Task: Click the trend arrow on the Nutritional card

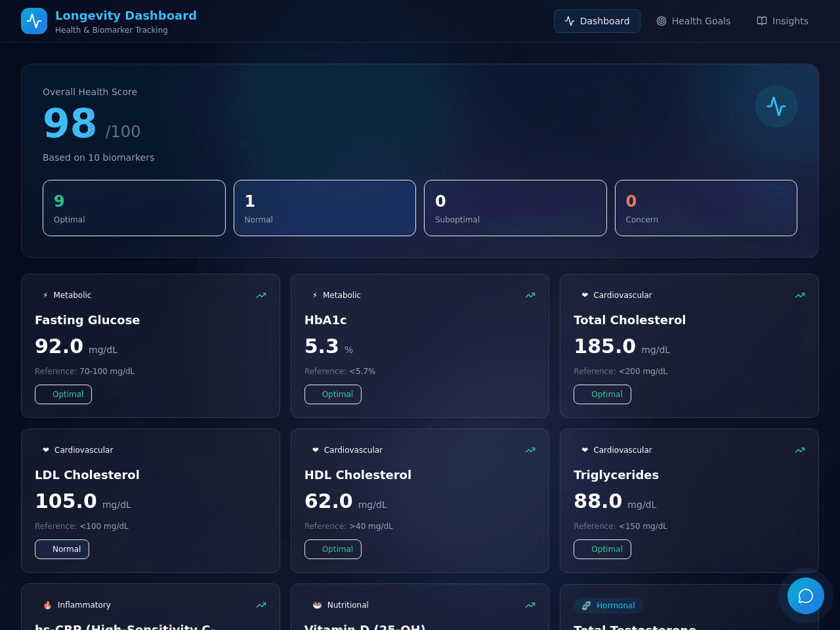Action: pyautogui.click(x=530, y=605)
